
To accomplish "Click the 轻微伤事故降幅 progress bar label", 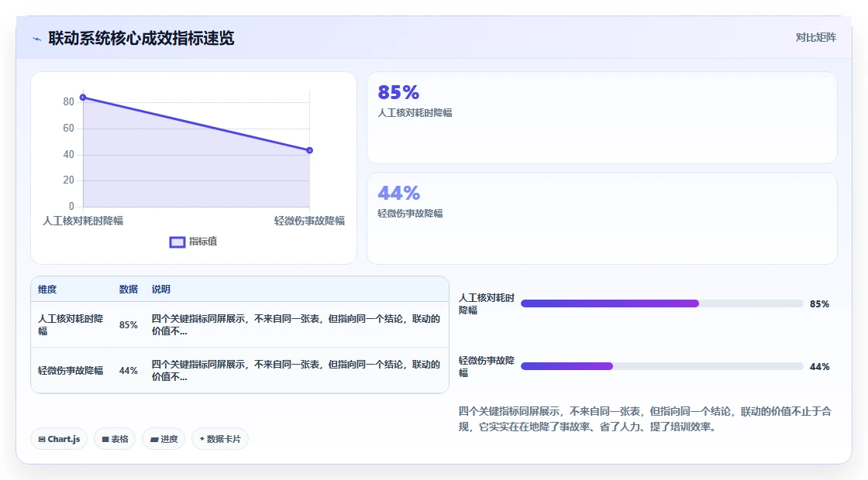I will coord(487,367).
